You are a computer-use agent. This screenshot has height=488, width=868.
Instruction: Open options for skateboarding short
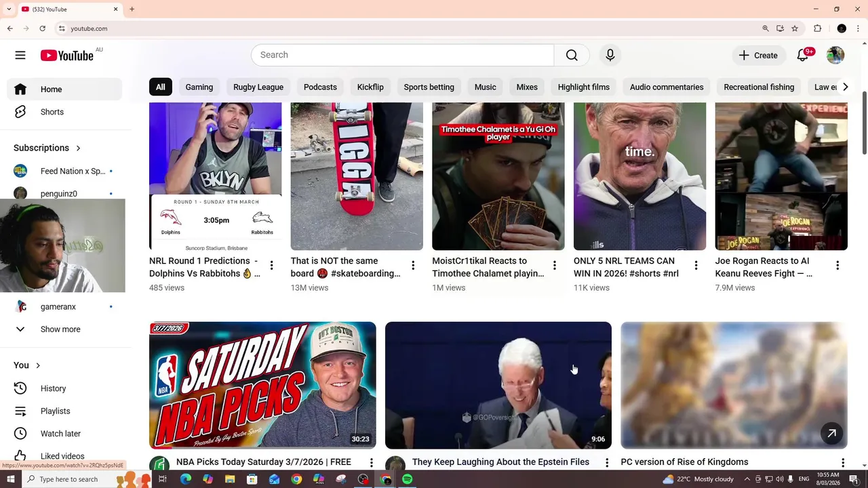click(413, 266)
